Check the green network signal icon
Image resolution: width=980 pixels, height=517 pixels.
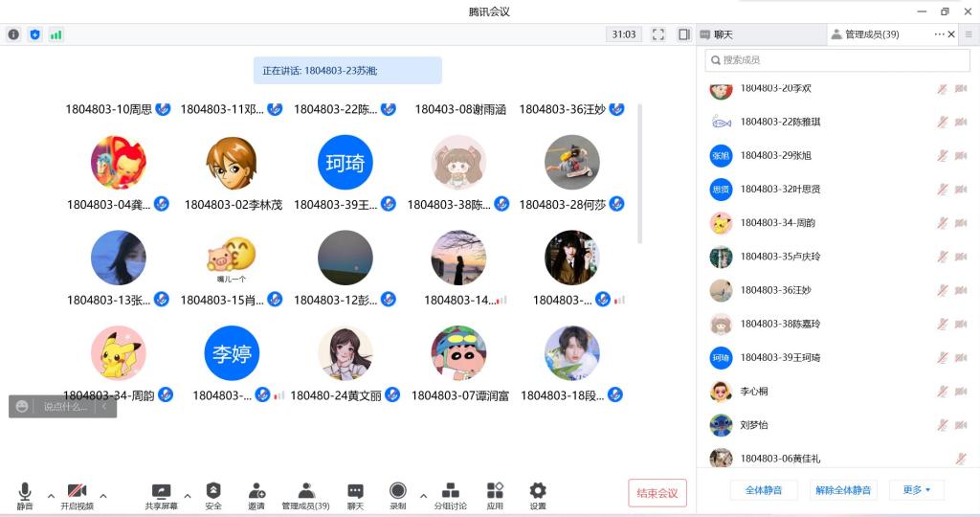pyautogui.click(x=56, y=34)
